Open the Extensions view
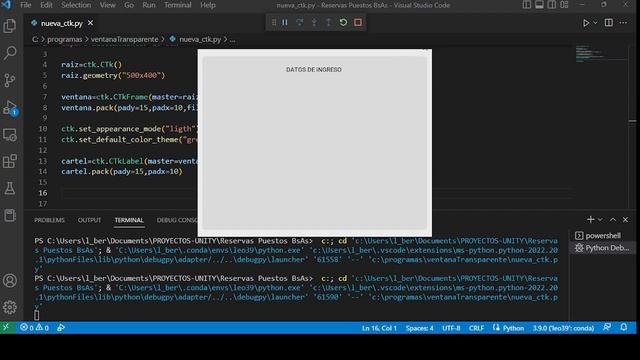This screenshot has width=640, height=360. [x=10, y=162]
